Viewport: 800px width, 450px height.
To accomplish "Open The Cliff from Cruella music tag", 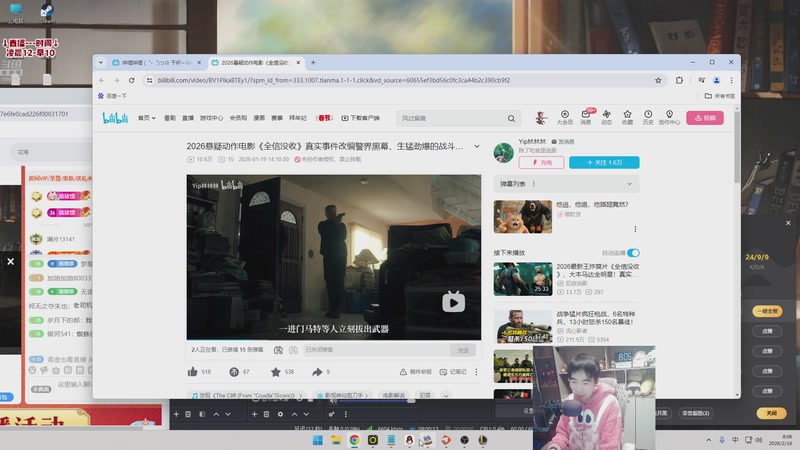I will [x=246, y=395].
